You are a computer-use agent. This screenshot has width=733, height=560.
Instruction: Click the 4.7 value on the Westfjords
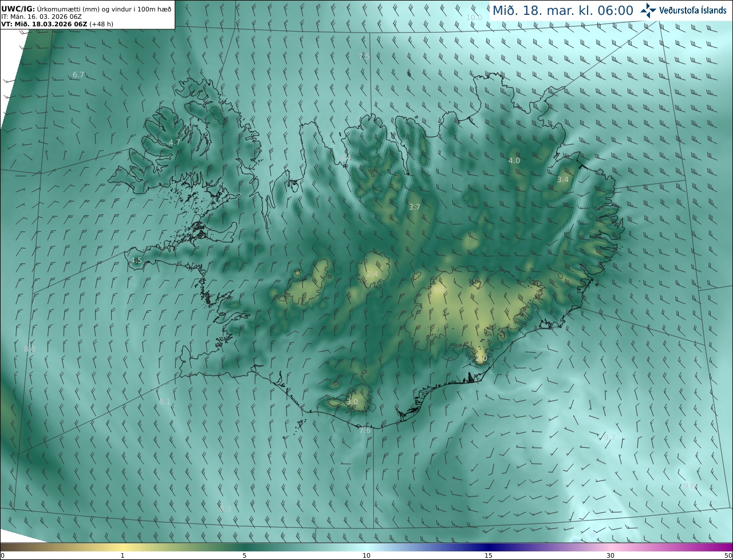coord(175,142)
